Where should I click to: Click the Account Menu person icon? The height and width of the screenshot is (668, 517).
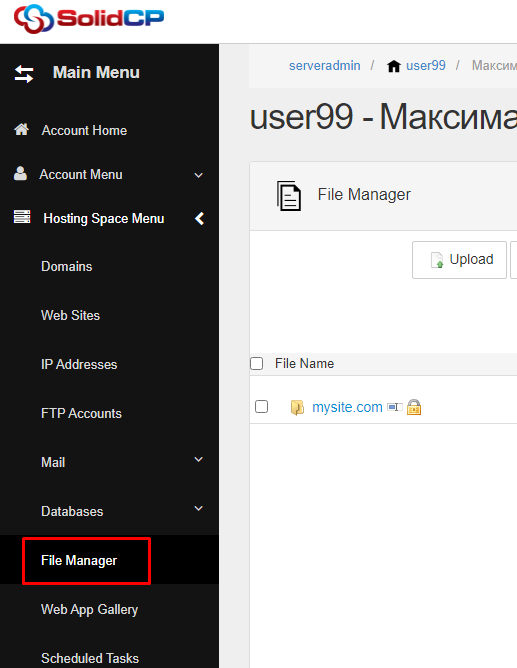click(x=20, y=173)
